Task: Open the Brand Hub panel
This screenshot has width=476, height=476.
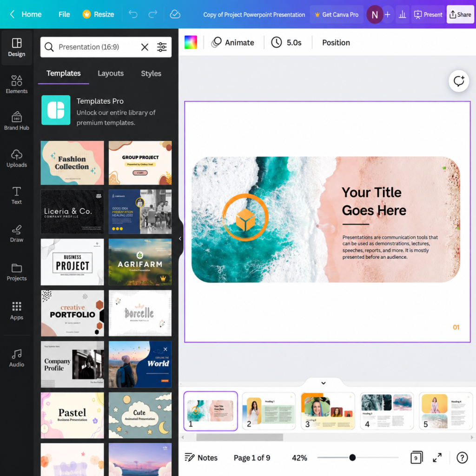Action: tap(17, 121)
